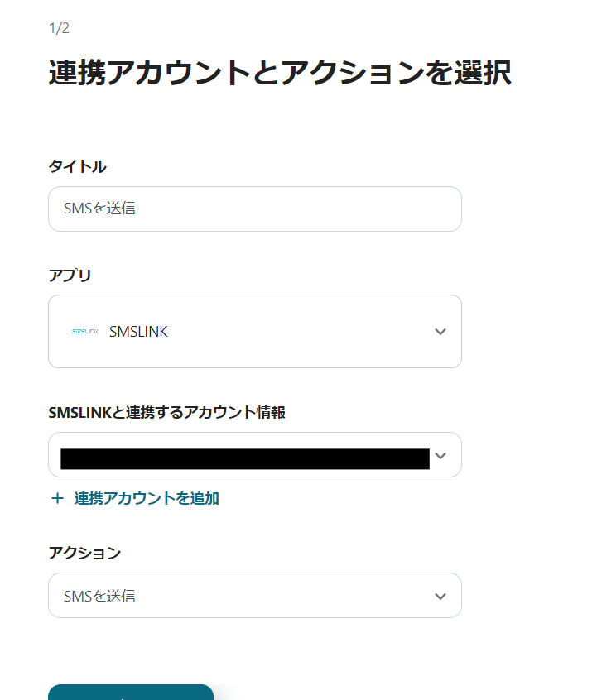This screenshot has width=592, height=700.
Task: Click the 連携アカウントを追加 link
Action: [x=147, y=498]
